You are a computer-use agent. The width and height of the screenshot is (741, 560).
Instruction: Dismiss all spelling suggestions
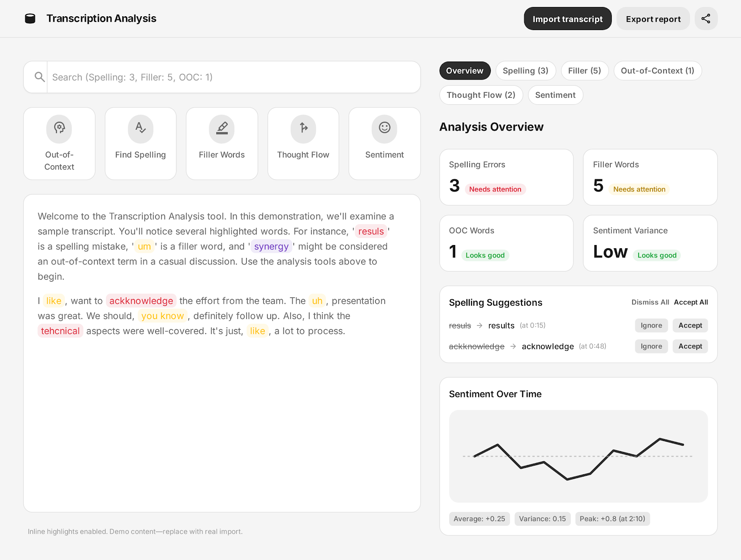[x=650, y=302]
